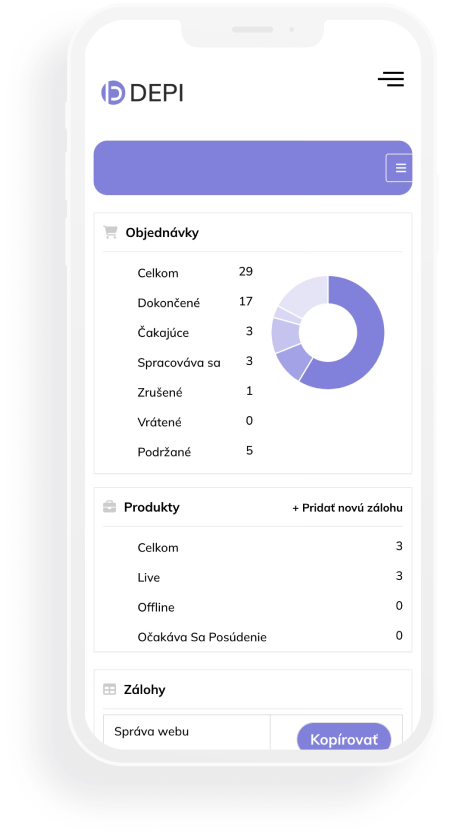This screenshot has width=451, height=837.
Task: Click the briefcase icon beside Produkty
Action: tap(109, 507)
